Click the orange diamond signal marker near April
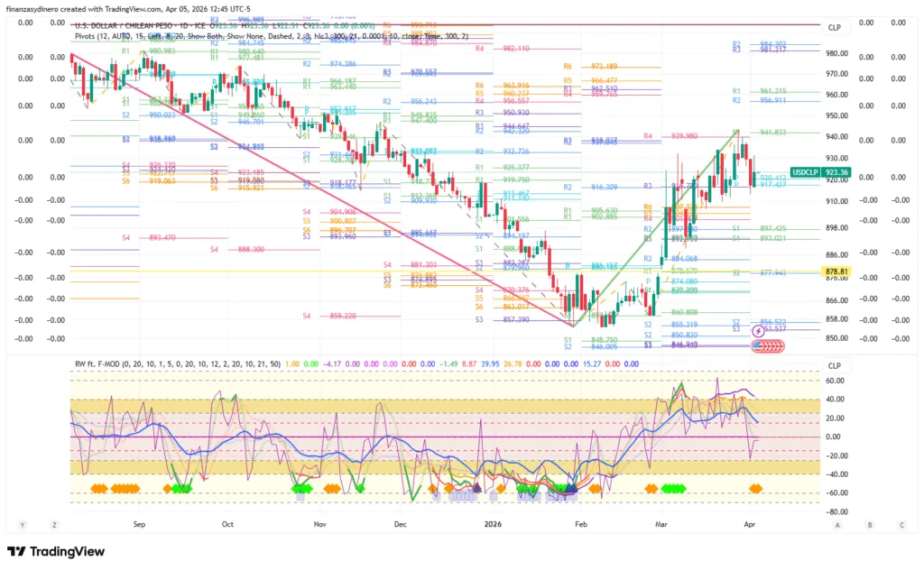 755,488
